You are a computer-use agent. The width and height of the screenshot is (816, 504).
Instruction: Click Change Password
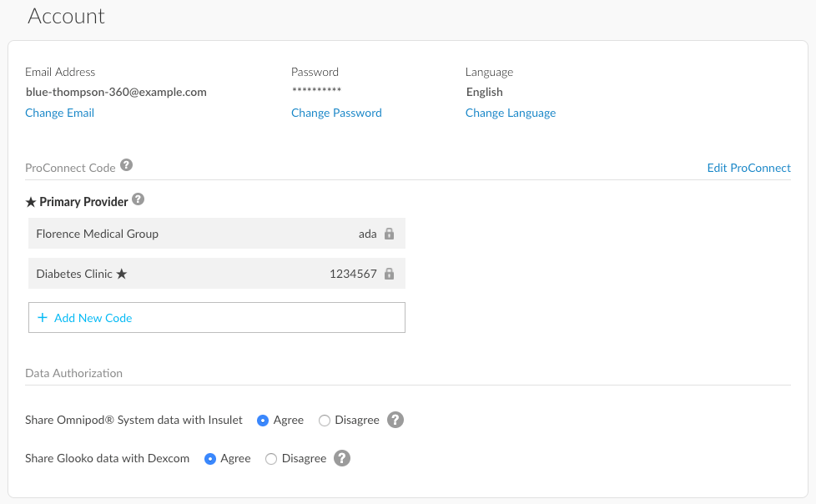pos(336,113)
